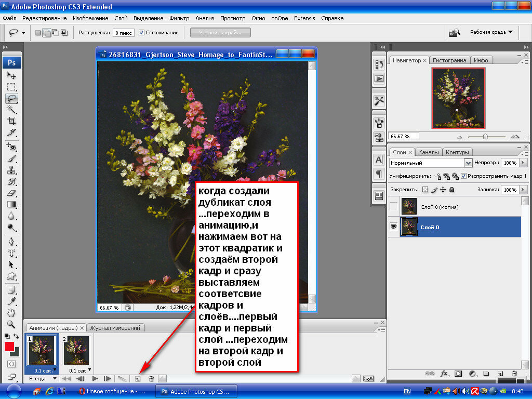The width and height of the screenshot is (532, 399).
Task: Play the frame animation
Action: tap(95, 379)
